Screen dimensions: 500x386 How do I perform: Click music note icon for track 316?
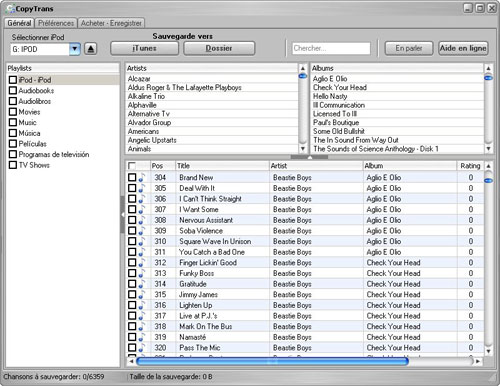point(142,305)
